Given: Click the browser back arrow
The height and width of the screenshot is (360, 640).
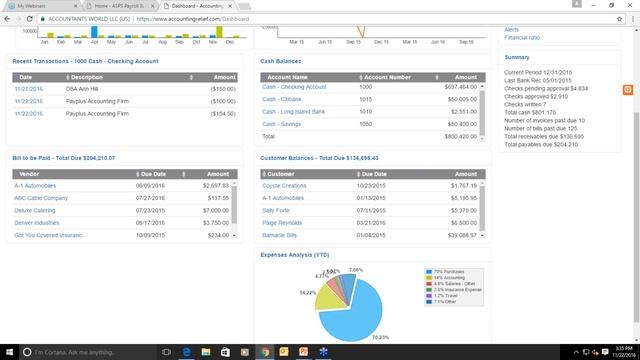Looking at the screenshot, I should point(7,19).
